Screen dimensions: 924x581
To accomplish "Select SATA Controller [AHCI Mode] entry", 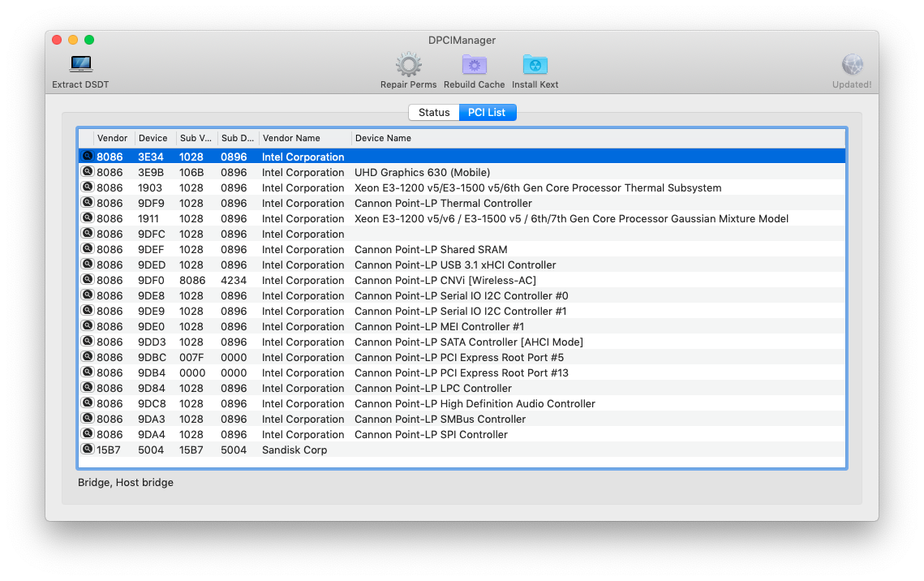I will point(468,342).
